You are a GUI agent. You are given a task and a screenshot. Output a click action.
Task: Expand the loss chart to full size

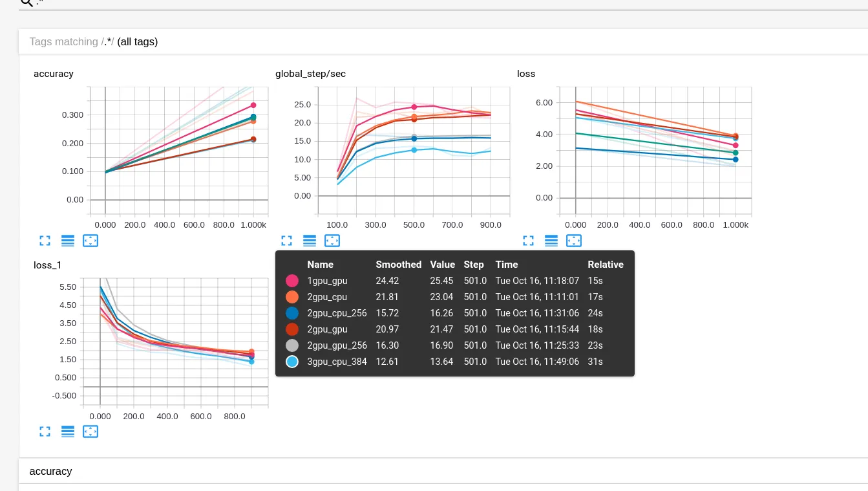coord(528,241)
